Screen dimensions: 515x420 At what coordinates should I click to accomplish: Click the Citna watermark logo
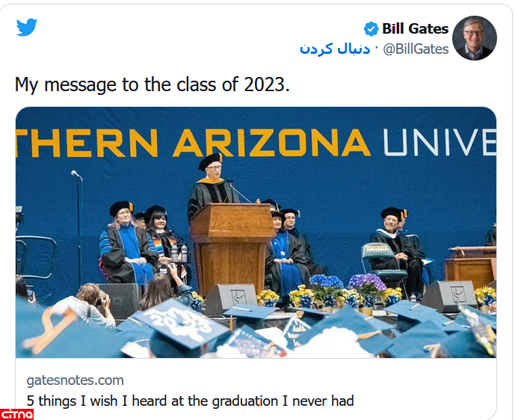coord(16,413)
